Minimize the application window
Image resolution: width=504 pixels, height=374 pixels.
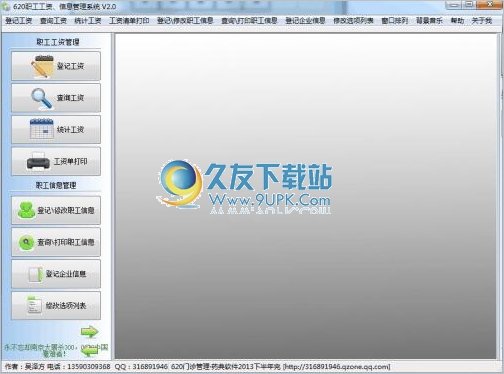tap(453, 5)
